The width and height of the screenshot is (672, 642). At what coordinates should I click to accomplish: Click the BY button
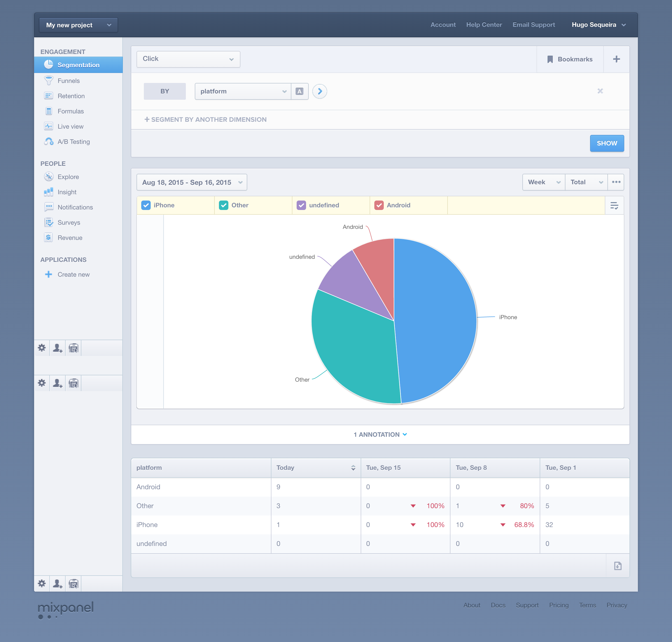click(x=165, y=91)
